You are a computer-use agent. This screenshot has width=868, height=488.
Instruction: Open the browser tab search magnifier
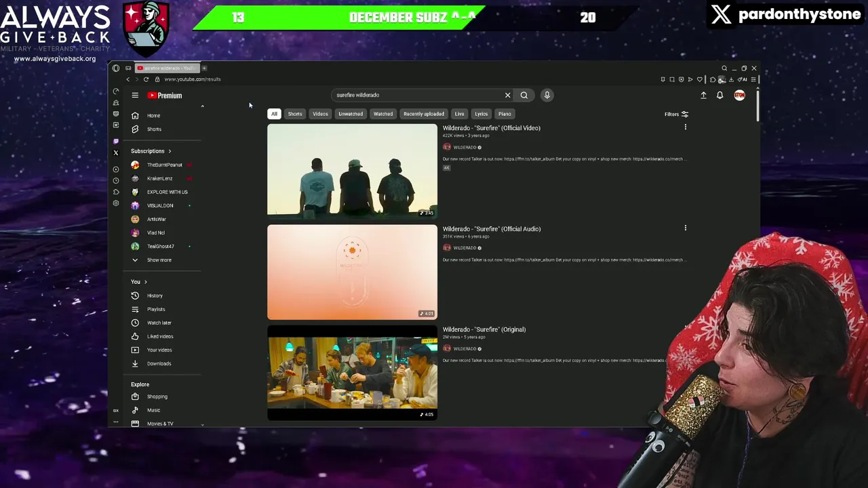pyautogui.click(x=724, y=68)
